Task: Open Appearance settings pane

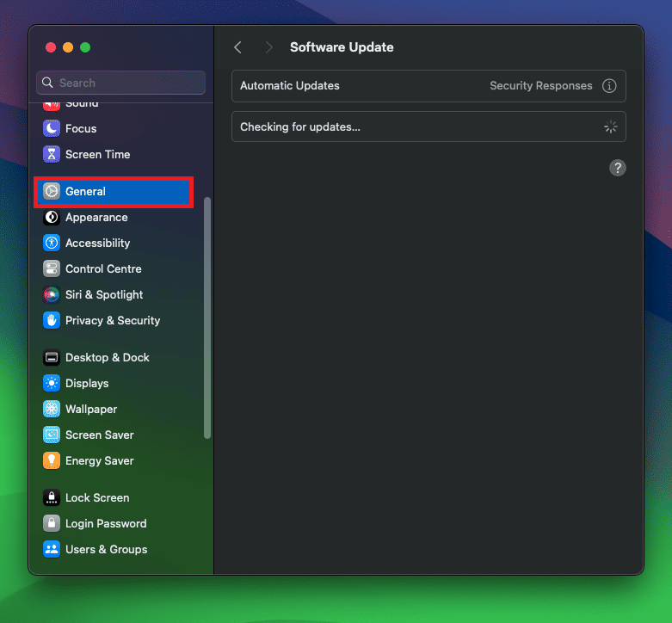Action: point(114,217)
